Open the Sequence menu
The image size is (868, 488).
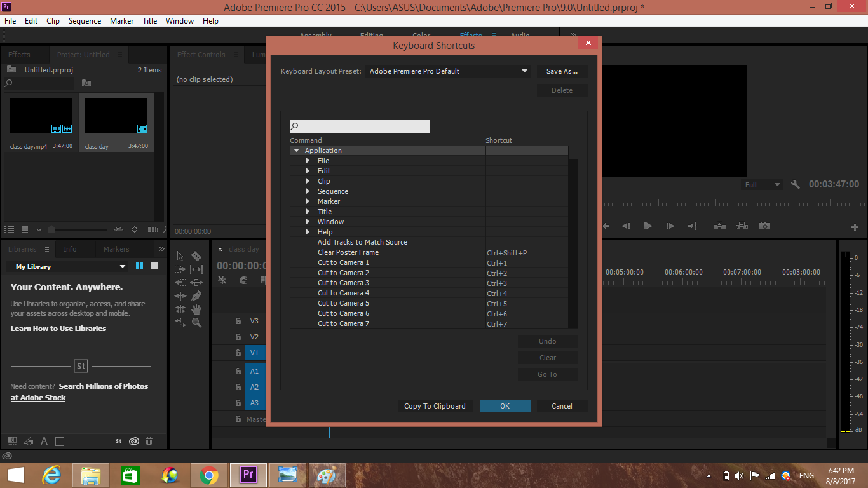85,21
